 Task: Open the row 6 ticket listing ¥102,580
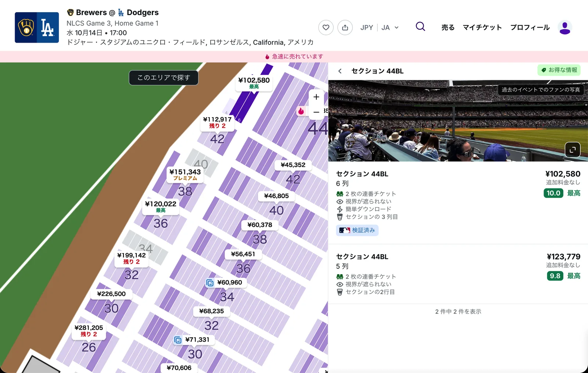click(x=458, y=203)
